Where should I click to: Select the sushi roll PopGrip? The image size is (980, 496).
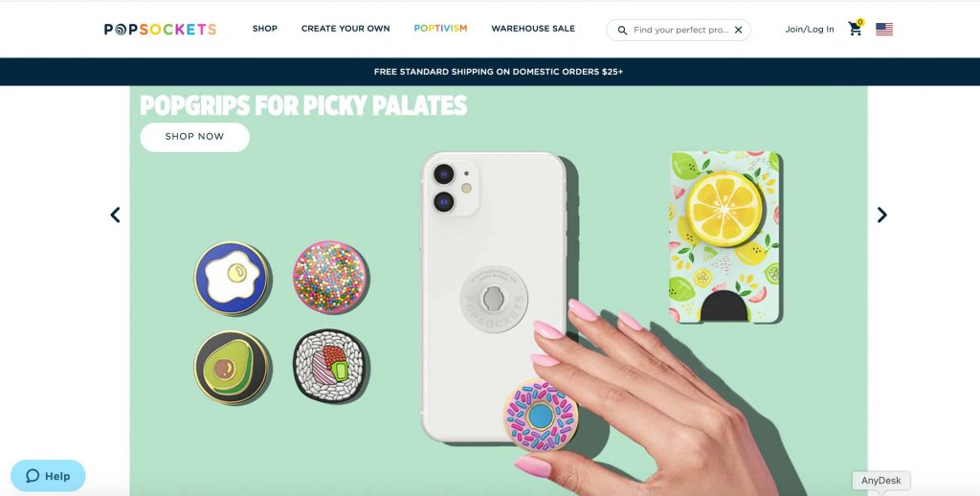pyautogui.click(x=330, y=365)
